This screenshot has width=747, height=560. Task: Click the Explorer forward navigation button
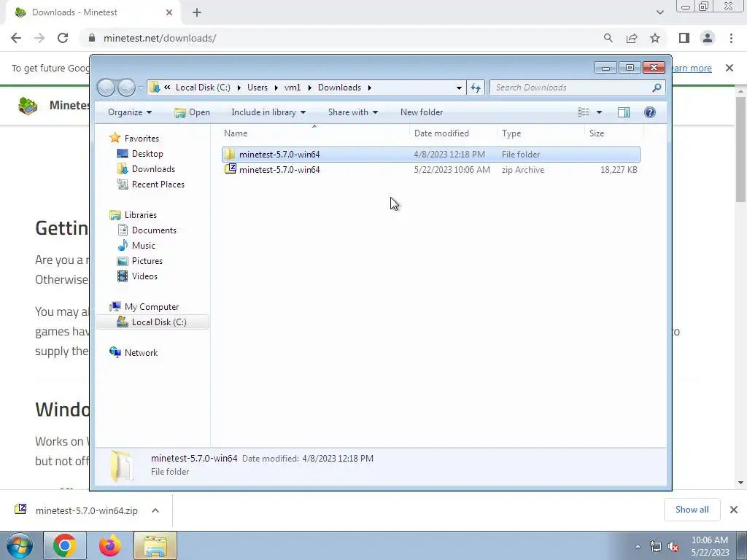[x=127, y=87]
